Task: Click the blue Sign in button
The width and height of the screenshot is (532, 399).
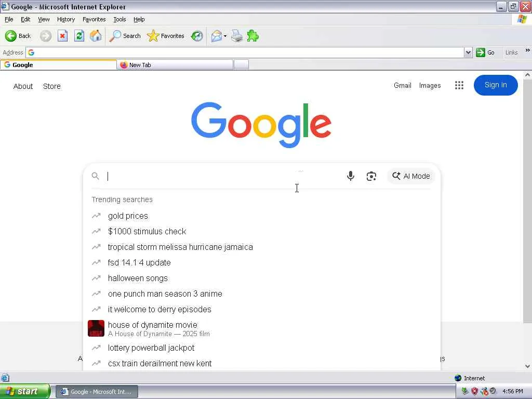Action: [496, 85]
